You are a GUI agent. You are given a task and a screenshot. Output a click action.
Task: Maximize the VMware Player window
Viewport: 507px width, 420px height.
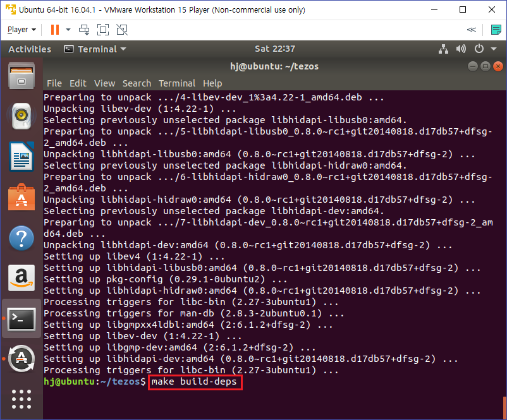coord(463,9)
